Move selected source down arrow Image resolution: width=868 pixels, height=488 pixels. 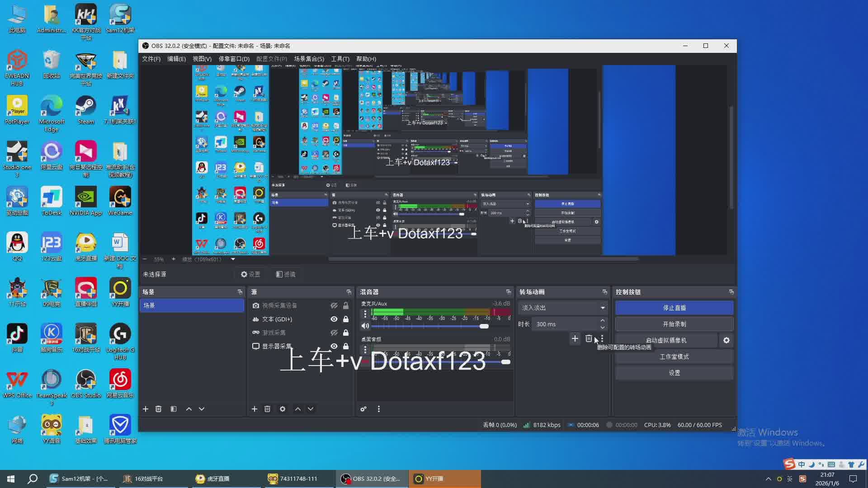point(311,409)
